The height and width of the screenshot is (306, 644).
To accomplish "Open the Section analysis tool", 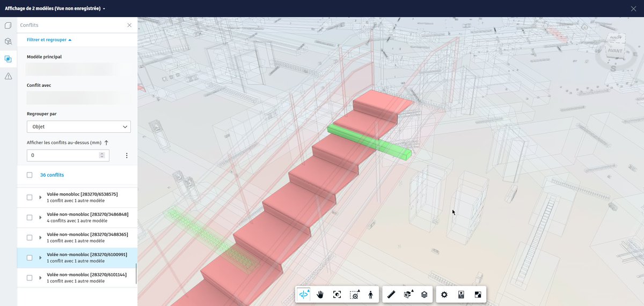I will coord(408,294).
